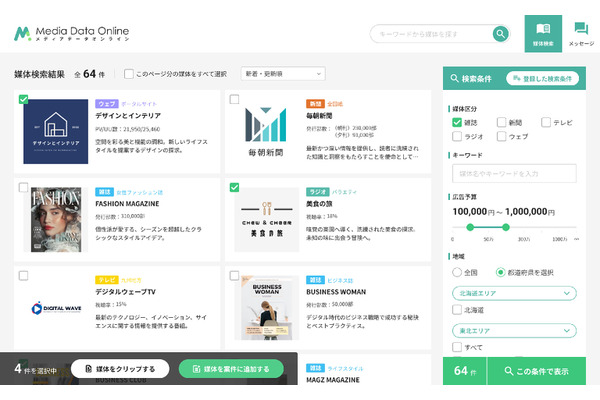Click the ウェブ tag on デザインとインテリア

pyautogui.click(x=106, y=104)
